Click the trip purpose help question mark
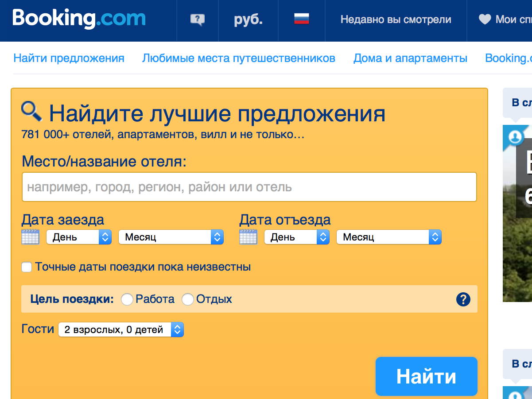The image size is (532, 399). pos(462,299)
